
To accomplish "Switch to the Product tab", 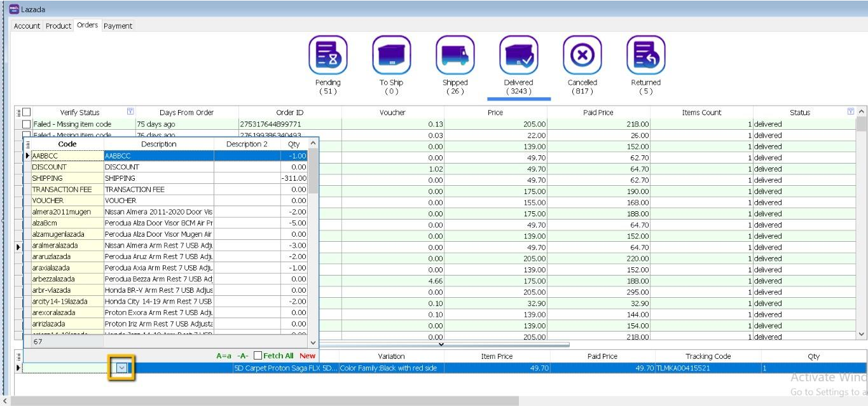I will pyautogui.click(x=58, y=26).
